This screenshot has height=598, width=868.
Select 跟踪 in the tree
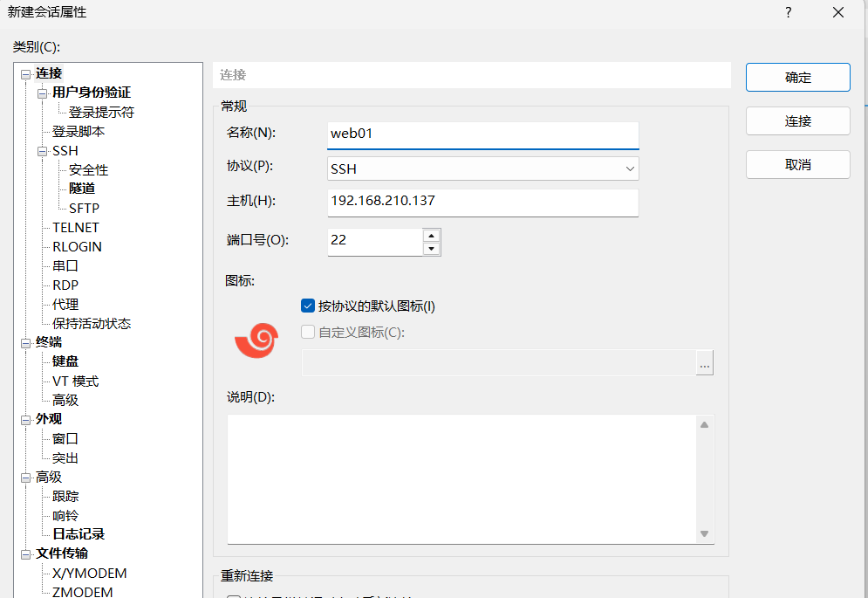(x=65, y=496)
